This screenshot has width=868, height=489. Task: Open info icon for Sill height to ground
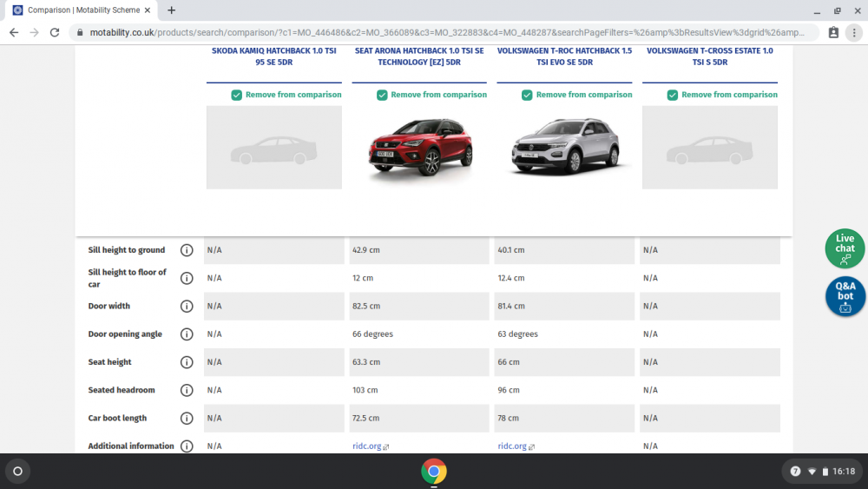tap(187, 250)
